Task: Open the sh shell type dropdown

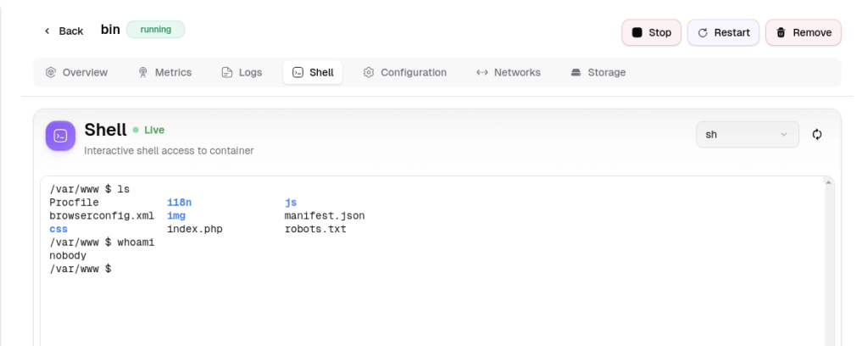Action: click(x=748, y=135)
